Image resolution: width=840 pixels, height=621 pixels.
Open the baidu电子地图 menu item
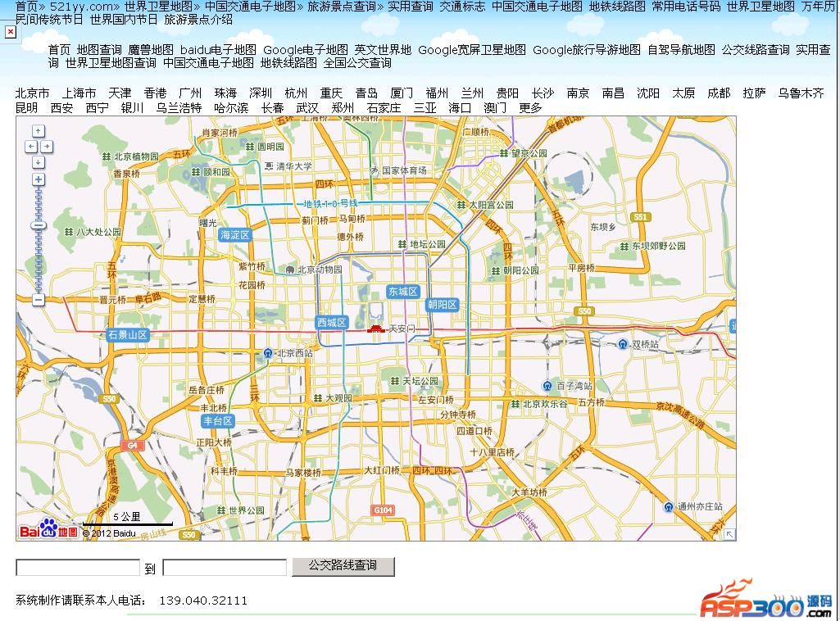218,50
